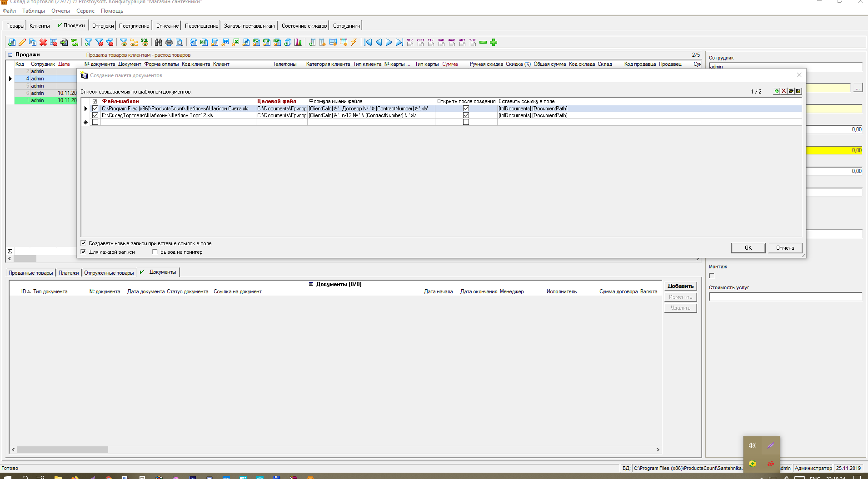Viewport: 868px width, 479px height.
Task: Untick 'Открыть после создания' for Шаблон Счета row
Action: [466, 109]
